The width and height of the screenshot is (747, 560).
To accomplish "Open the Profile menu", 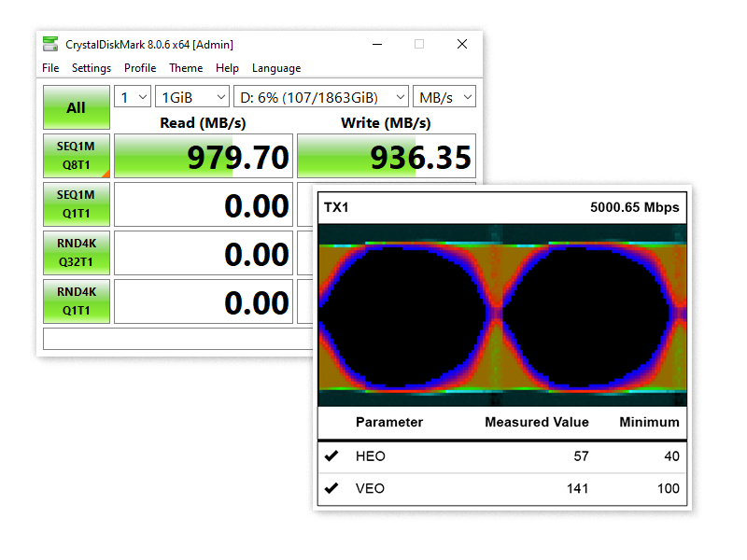I will (140, 68).
